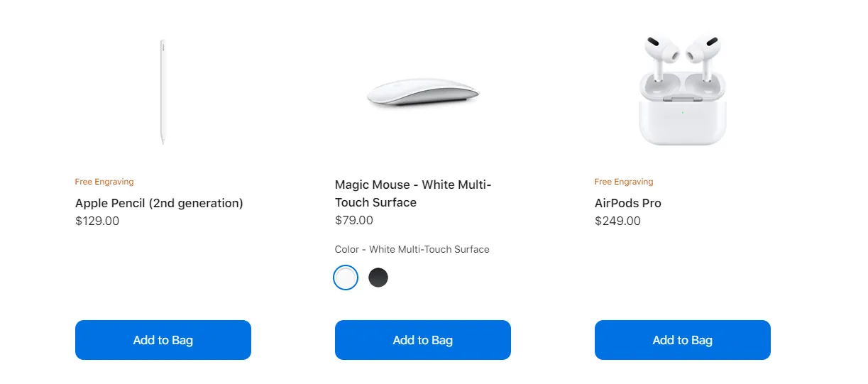Choose the black Magic Mouse color swatch

(378, 278)
